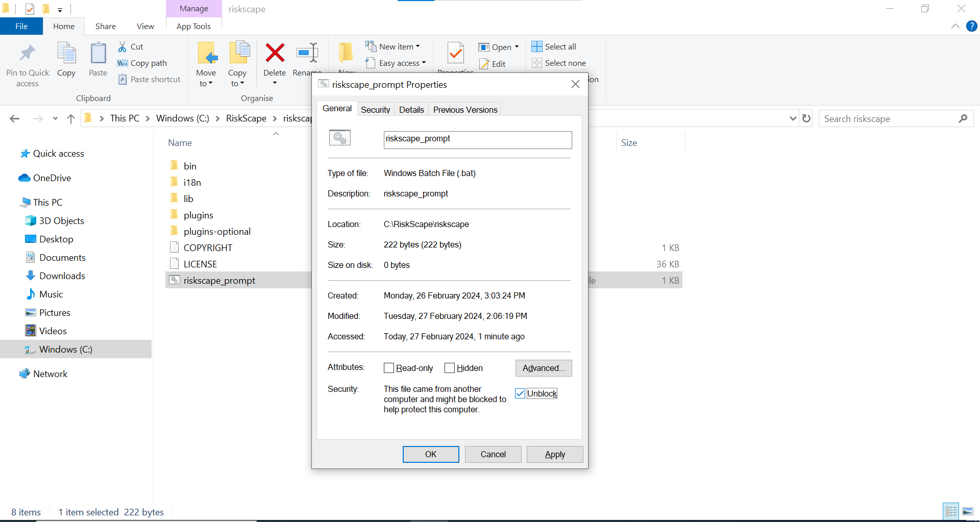Switch to the View ribbon tab

pyautogui.click(x=145, y=26)
